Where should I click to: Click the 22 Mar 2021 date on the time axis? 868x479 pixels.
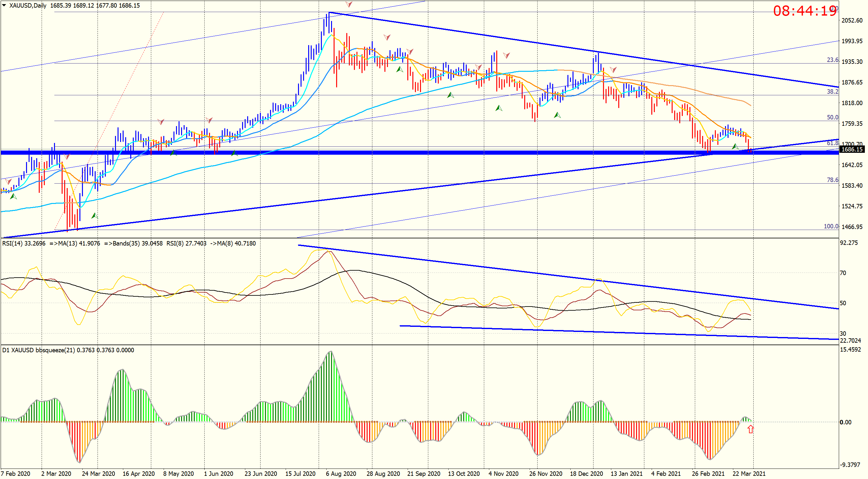click(x=749, y=474)
